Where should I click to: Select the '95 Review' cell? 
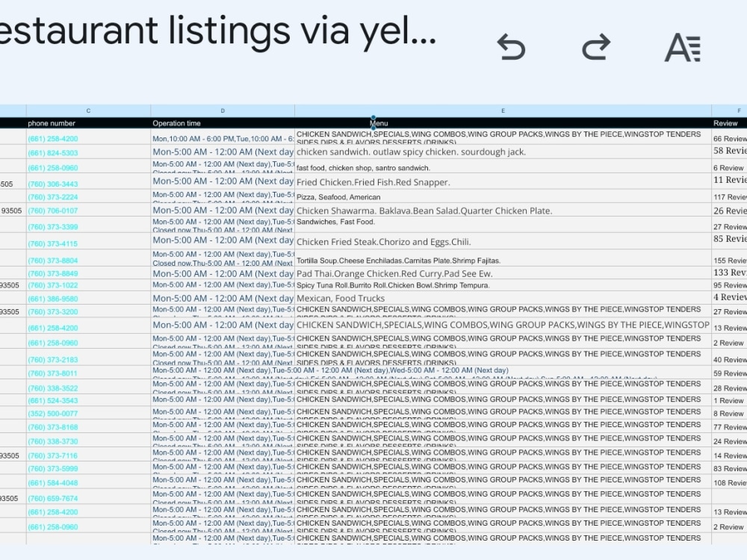coord(729,285)
